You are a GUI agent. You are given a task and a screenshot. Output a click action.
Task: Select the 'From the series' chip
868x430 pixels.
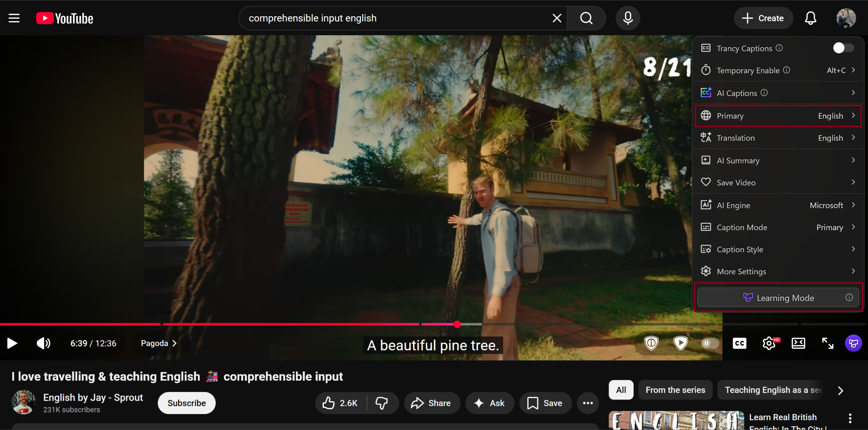675,390
